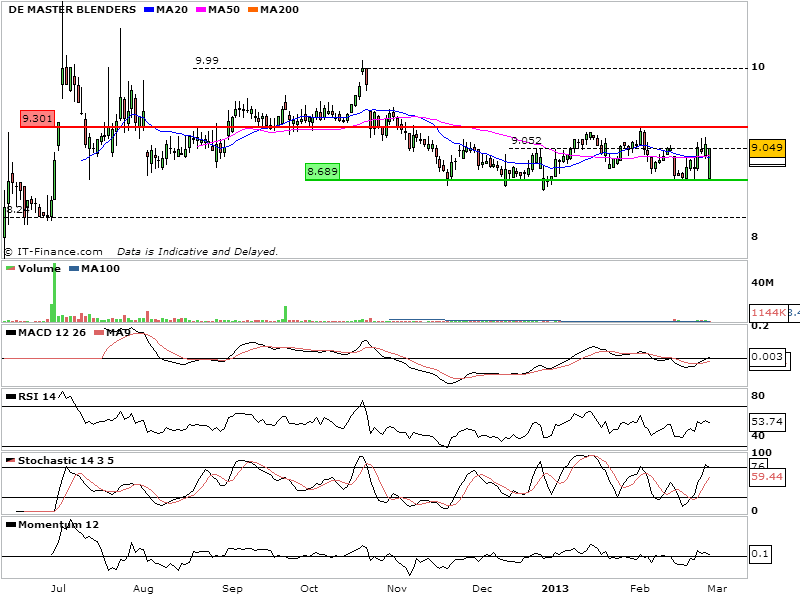Click the 8 price axis label

coord(755,237)
